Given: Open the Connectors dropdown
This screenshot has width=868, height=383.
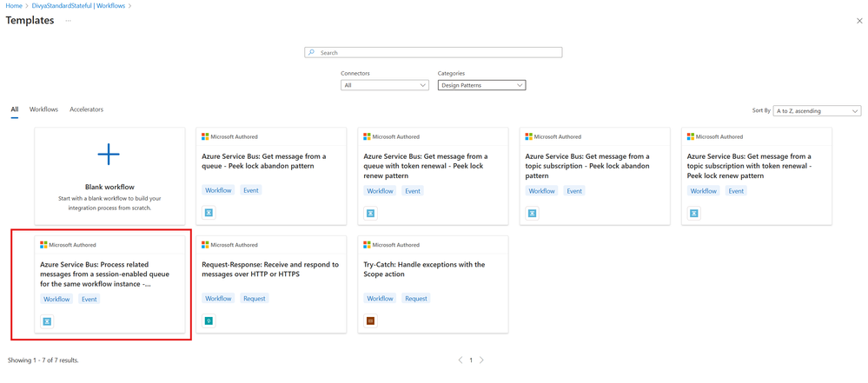Looking at the screenshot, I should point(385,85).
